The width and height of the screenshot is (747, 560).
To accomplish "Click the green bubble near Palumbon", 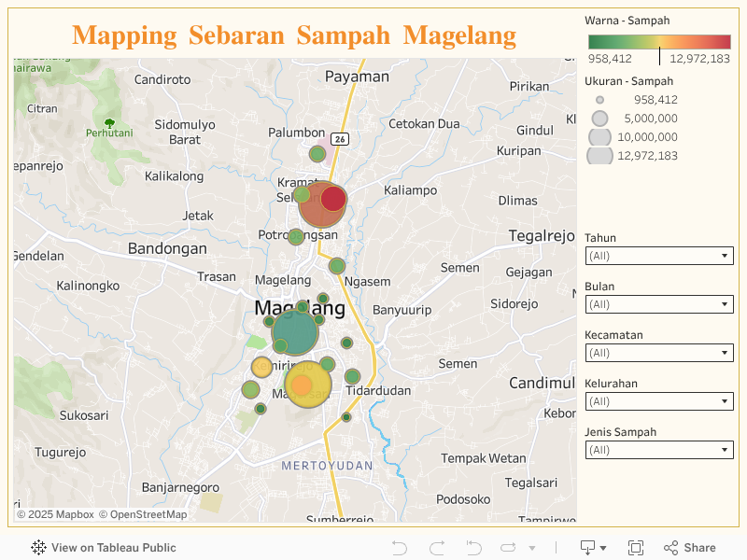I will pyautogui.click(x=317, y=154).
